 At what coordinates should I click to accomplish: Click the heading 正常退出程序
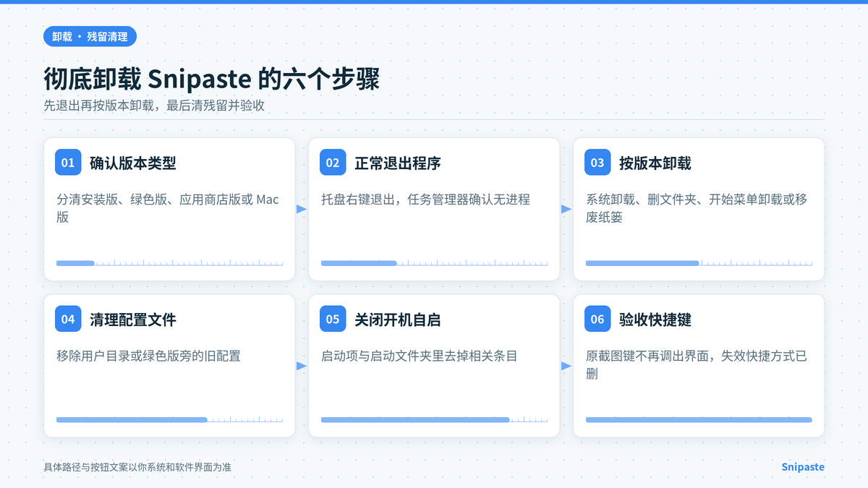click(398, 163)
